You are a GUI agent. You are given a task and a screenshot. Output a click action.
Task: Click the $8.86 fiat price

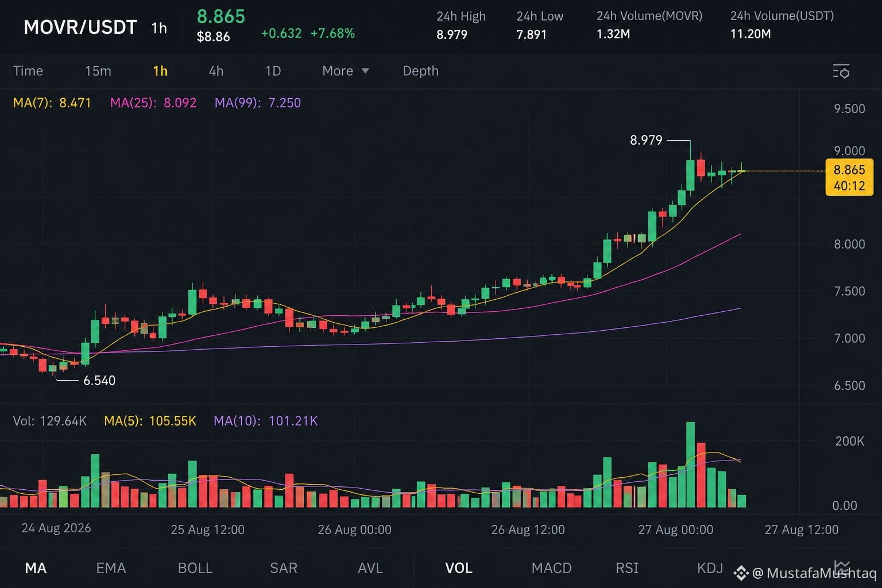point(213,37)
